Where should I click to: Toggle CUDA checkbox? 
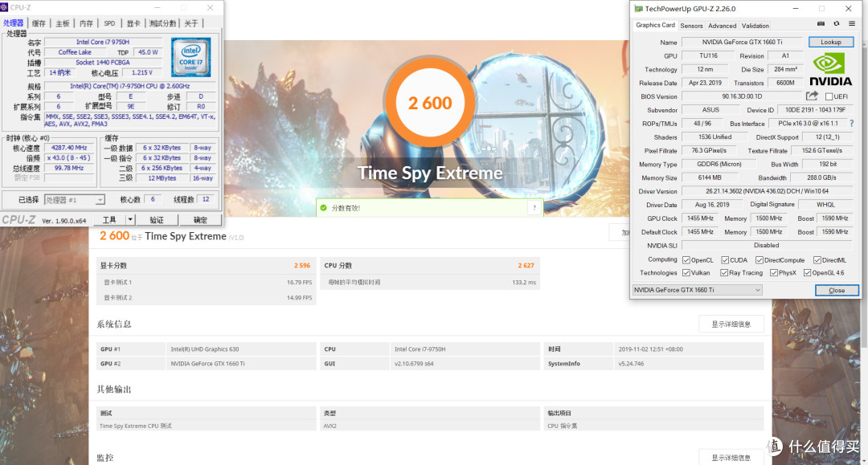point(725,260)
